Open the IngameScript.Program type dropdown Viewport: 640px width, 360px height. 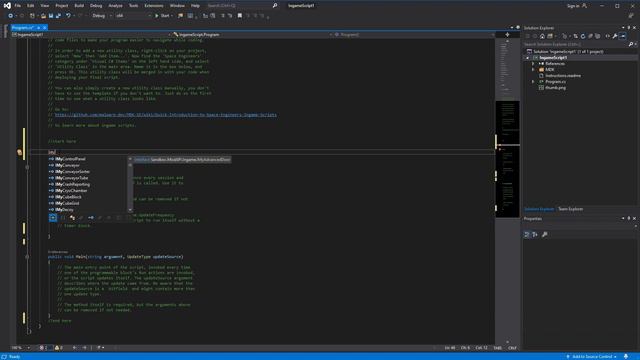point(252,35)
